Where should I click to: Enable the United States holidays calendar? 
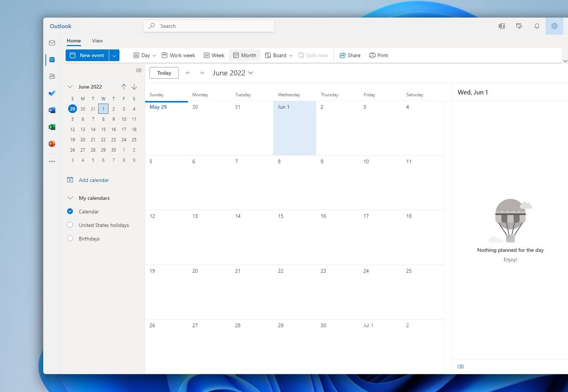click(70, 225)
